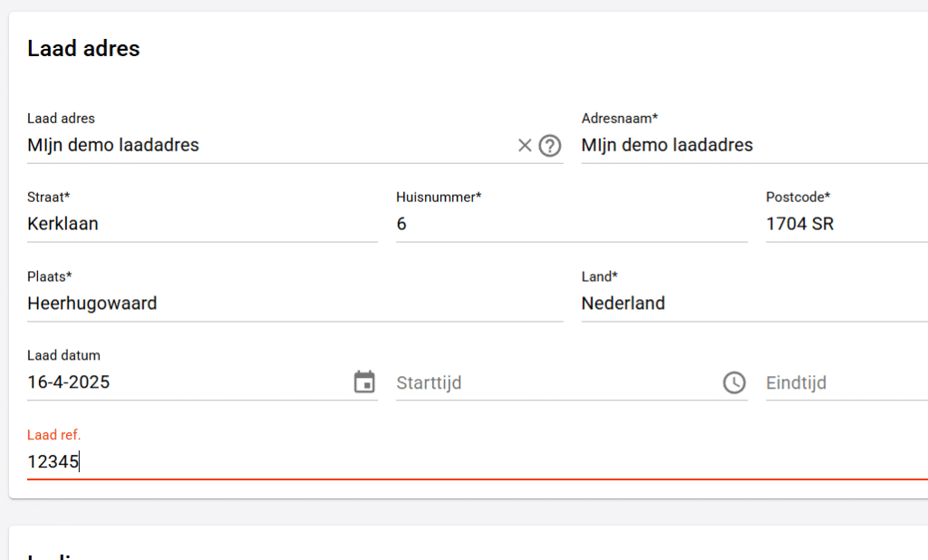Click the Adresnaam* field label
928x560 pixels.
620,119
